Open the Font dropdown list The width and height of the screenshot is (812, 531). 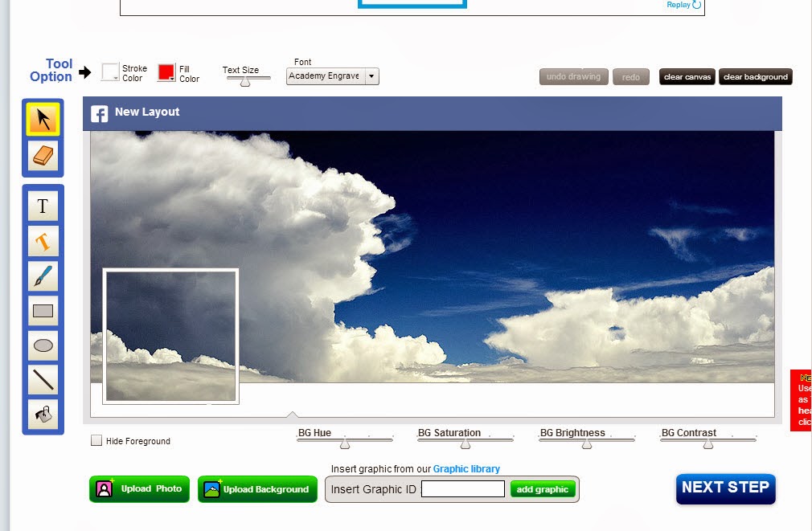click(333, 76)
